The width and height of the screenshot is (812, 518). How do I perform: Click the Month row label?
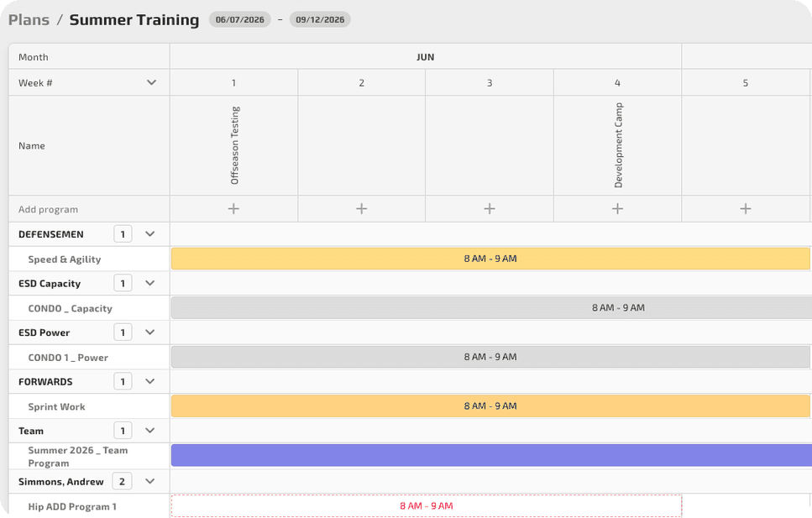pyautogui.click(x=33, y=57)
